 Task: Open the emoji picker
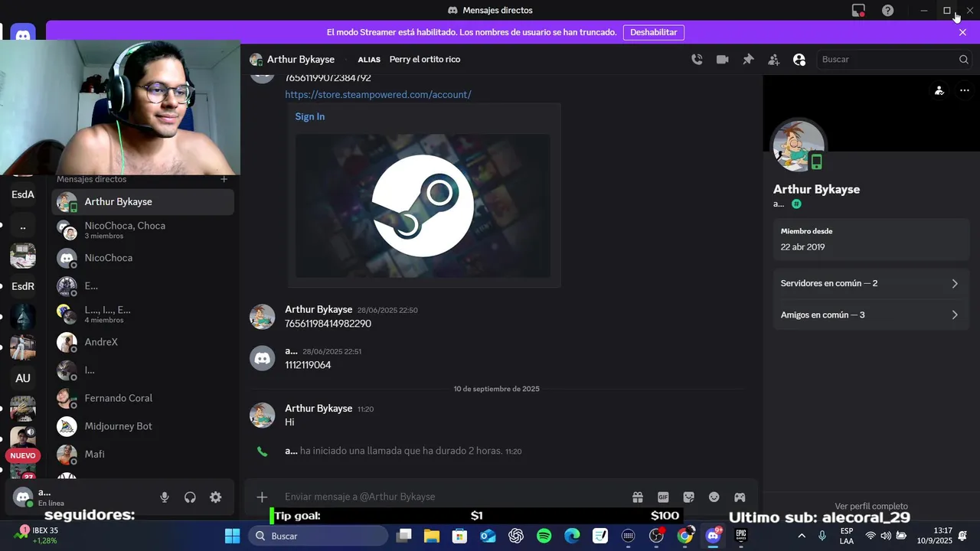point(714,497)
